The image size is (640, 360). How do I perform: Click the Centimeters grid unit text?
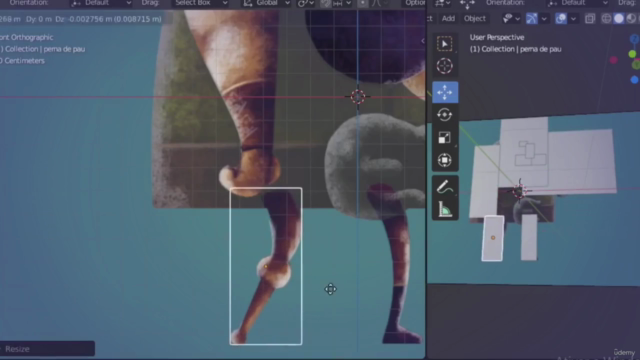tap(24, 61)
